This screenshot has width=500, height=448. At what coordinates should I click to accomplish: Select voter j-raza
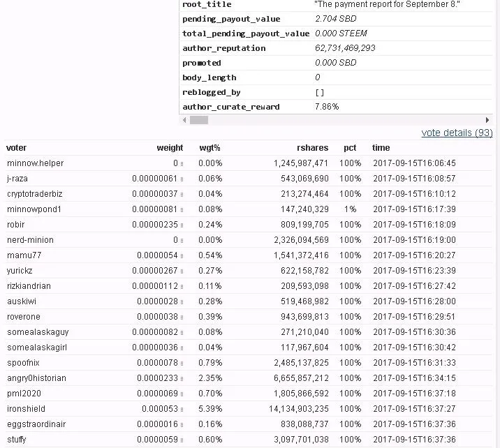pos(17,179)
